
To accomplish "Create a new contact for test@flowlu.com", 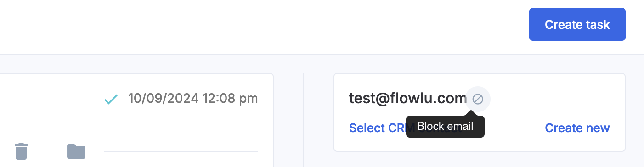I will click(577, 128).
